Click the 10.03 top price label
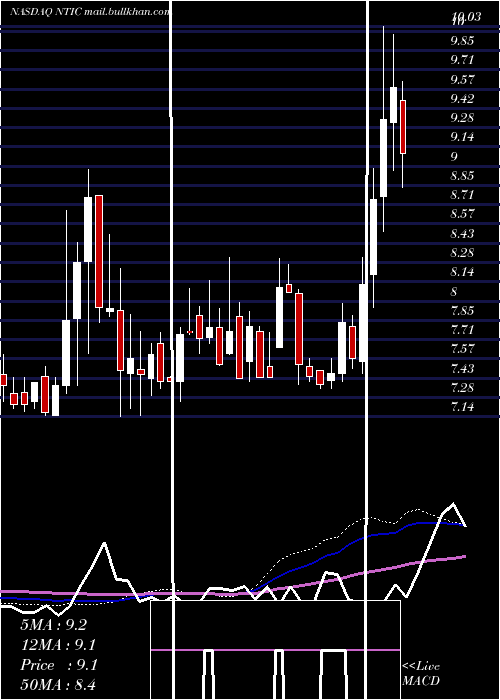Screen dimensions: 500x700 pos(466,17)
